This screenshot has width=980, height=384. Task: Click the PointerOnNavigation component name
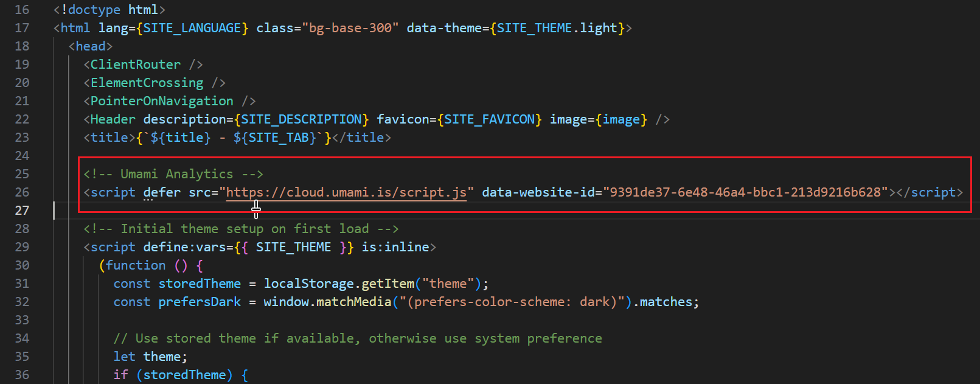click(x=162, y=101)
